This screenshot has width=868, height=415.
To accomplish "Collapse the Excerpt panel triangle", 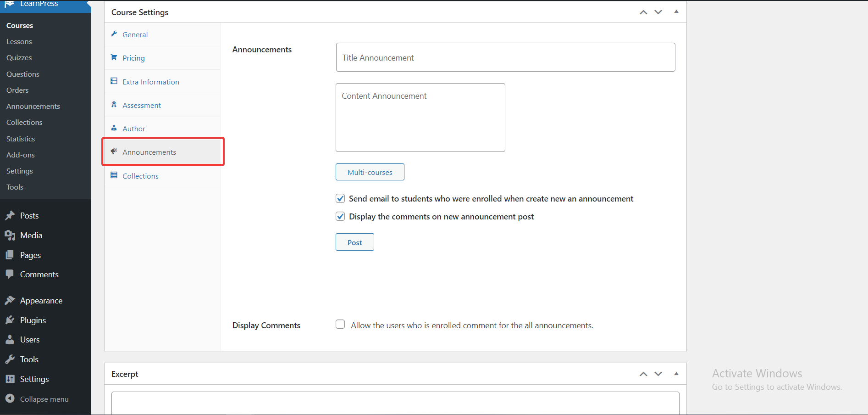I will [676, 374].
